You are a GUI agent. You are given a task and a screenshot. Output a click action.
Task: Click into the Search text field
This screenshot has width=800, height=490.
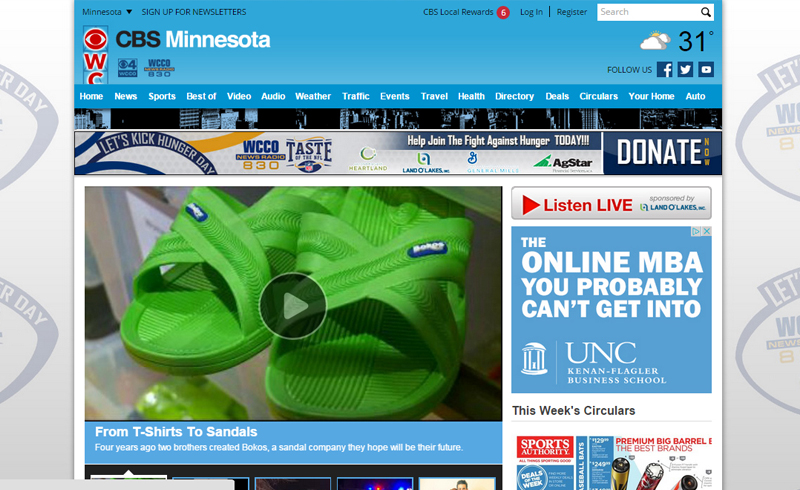pos(647,12)
